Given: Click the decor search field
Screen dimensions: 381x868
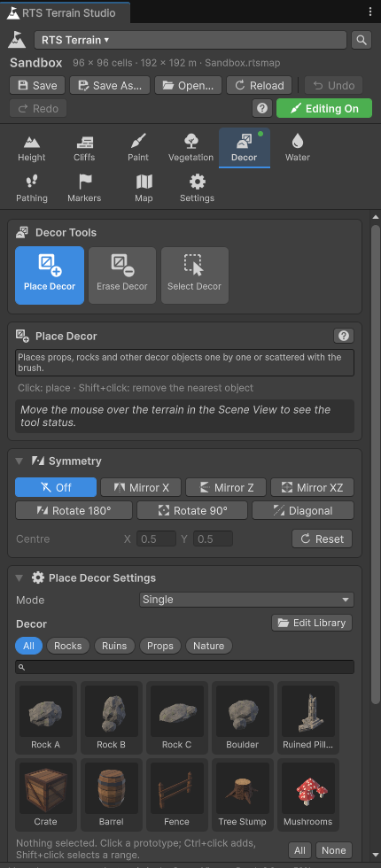Looking at the screenshot, I should (x=184, y=667).
